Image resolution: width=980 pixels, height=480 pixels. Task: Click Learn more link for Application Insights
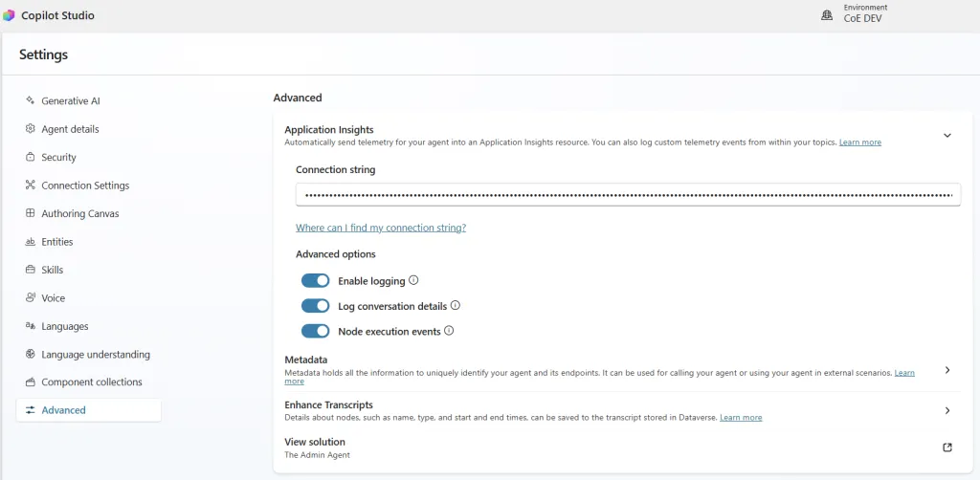pos(860,142)
